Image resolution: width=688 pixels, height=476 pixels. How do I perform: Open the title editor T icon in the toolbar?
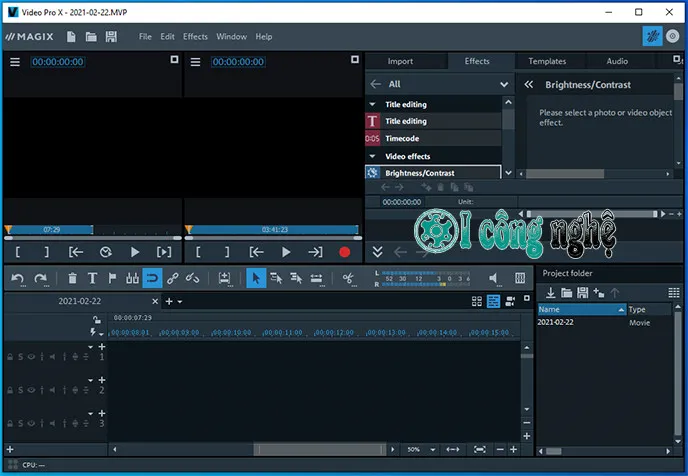pyautogui.click(x=92, y=278)
